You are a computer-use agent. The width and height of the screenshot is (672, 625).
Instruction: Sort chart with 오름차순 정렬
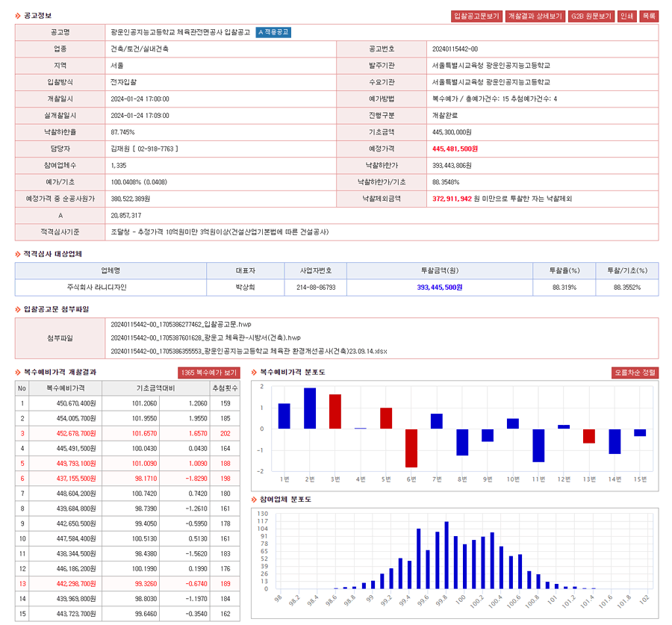coord(635,372)
